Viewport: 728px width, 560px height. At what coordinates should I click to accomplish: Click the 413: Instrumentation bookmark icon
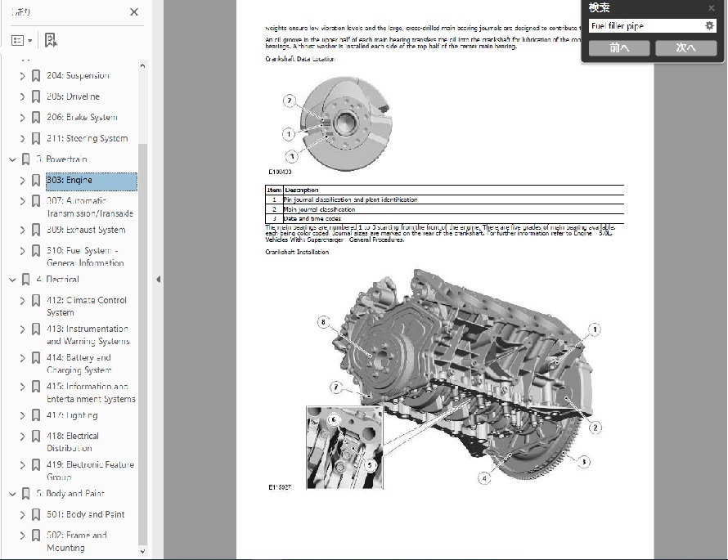click(36, 329)
